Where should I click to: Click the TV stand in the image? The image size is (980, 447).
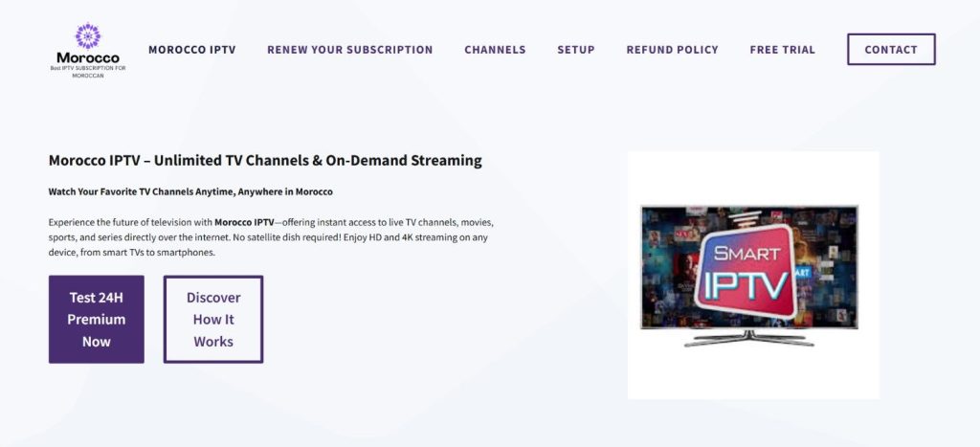click(748, 338)
